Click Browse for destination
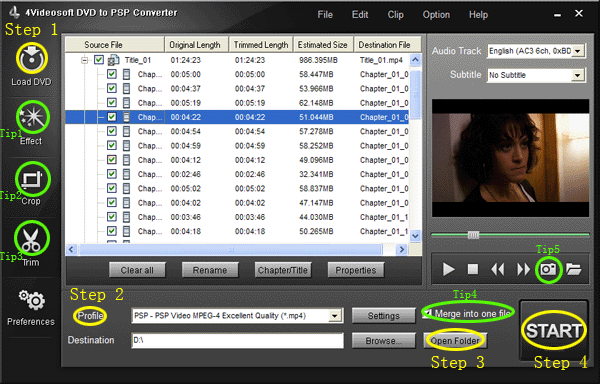Image resolution: width=600 pixels, height=384 pixels. click(383, 340)
